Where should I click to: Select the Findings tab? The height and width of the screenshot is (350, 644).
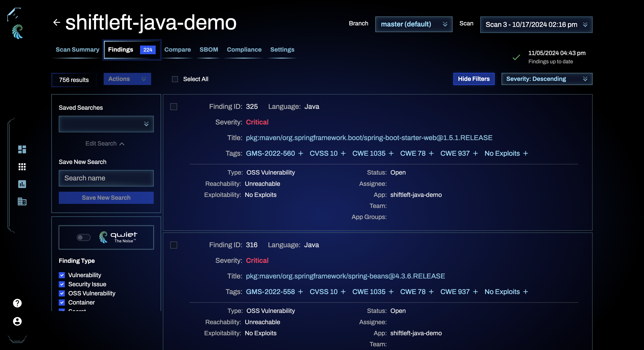(x=132, y=49)
